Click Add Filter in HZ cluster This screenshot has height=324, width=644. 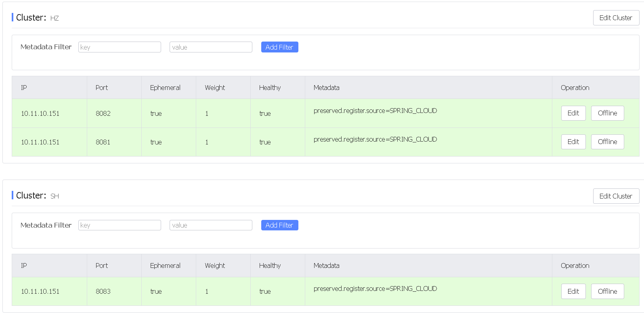[279, 47]
